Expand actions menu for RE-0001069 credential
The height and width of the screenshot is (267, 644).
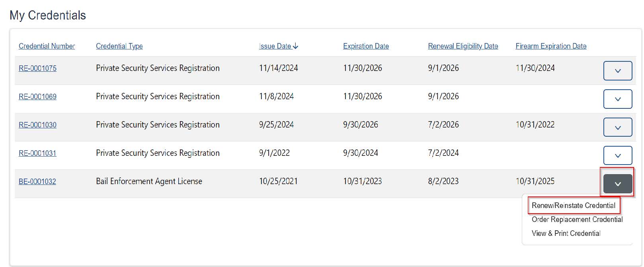617,99
